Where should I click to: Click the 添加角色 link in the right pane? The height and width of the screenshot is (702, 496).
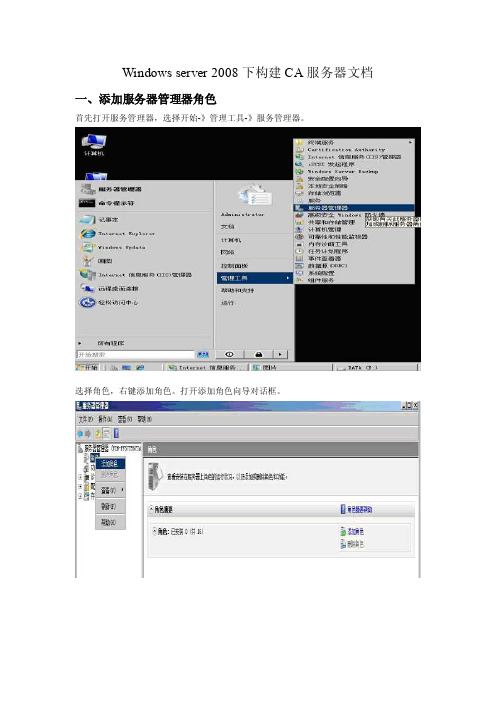click(352, 531)
